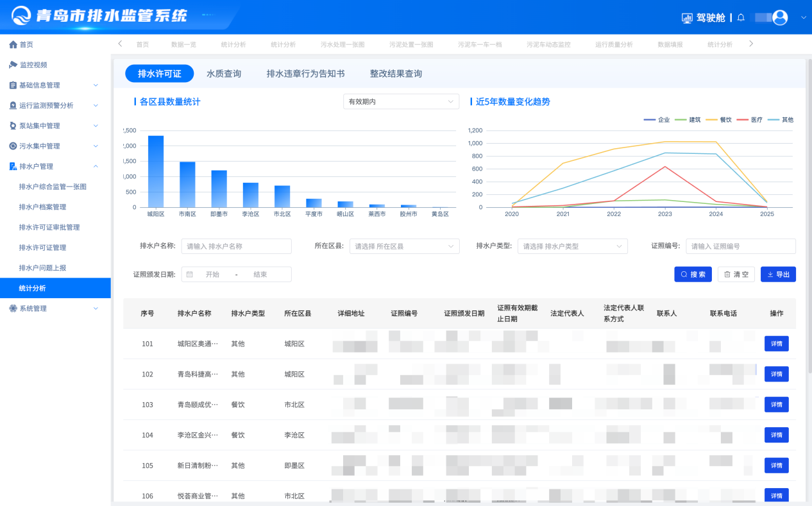Open the 所在区县 selection dropdown
812x506 pixels.
click(x=404, y=246)
